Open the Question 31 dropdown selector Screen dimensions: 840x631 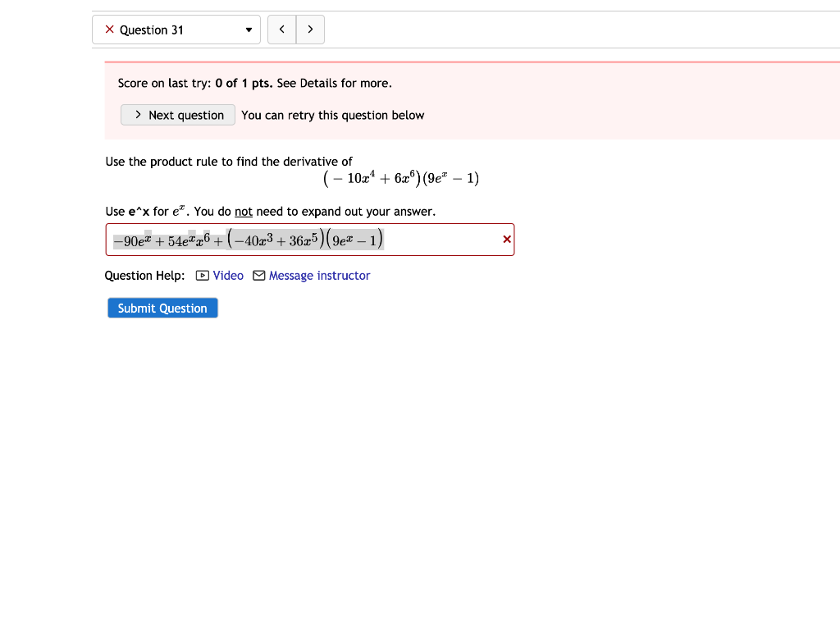coord(176,30)
